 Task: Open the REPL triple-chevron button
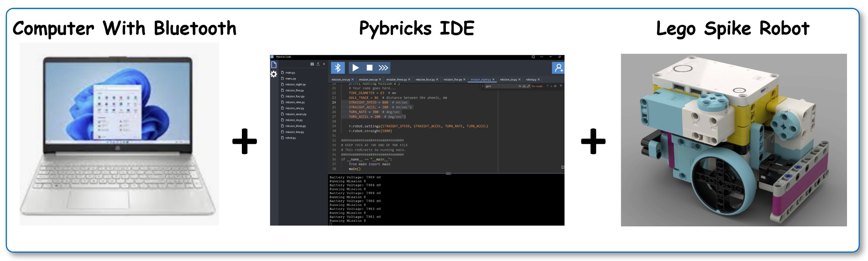(x=383, y=68)
